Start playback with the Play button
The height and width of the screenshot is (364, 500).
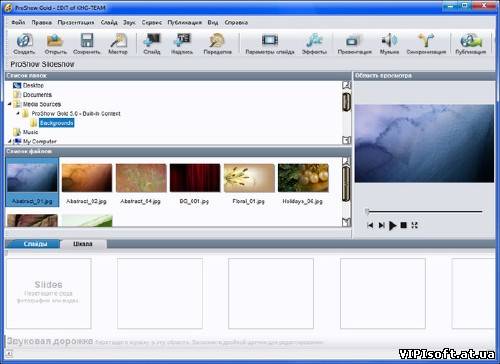tap(392, 226)
